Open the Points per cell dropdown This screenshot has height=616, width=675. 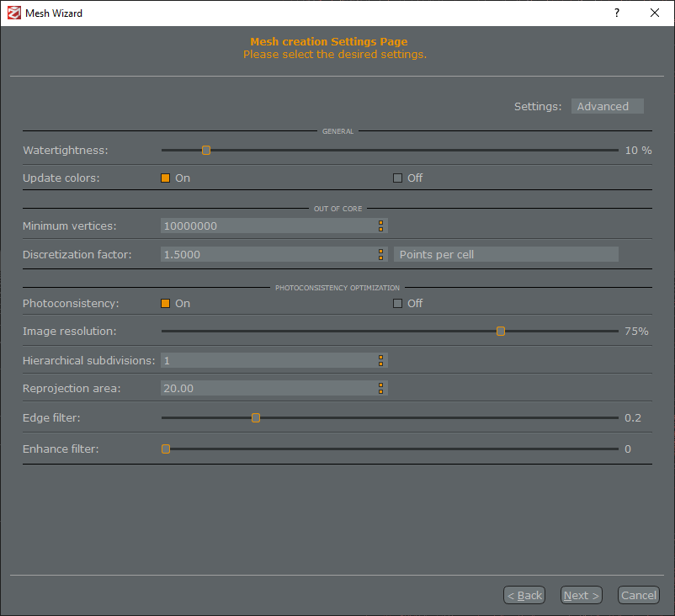tap(506, 254)
